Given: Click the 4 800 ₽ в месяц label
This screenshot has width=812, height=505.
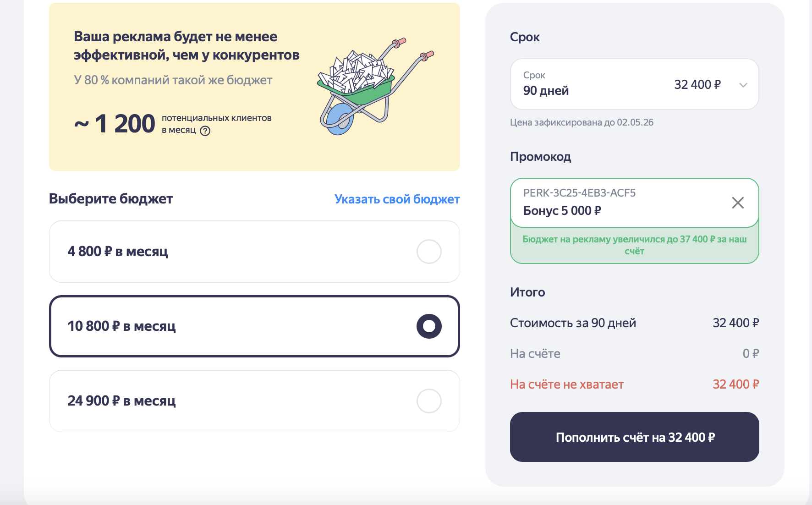Looking at the screenshot, I should click(118, 252).
